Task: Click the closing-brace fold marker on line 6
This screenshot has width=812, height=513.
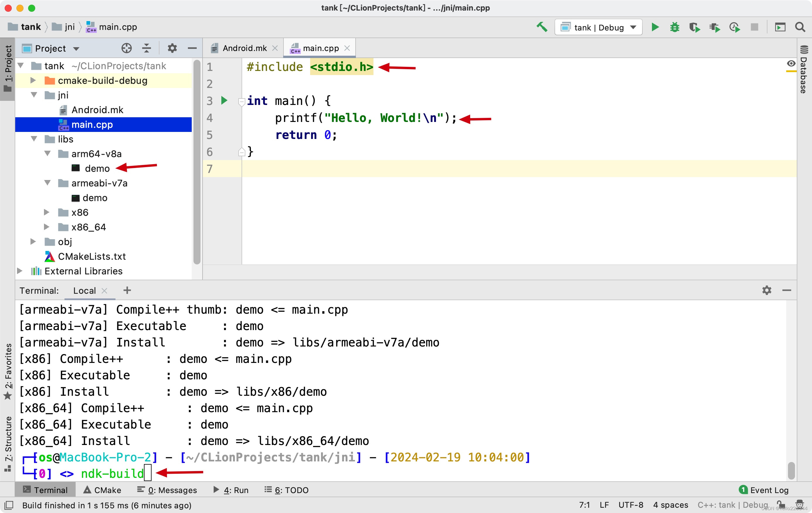Action: click(x=242, y=152)
